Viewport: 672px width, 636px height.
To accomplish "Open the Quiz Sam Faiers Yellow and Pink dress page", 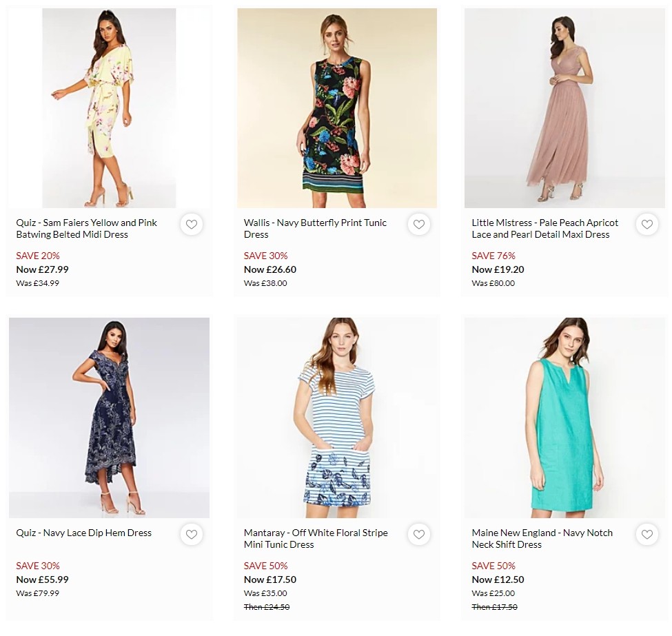I will (86, 228).
